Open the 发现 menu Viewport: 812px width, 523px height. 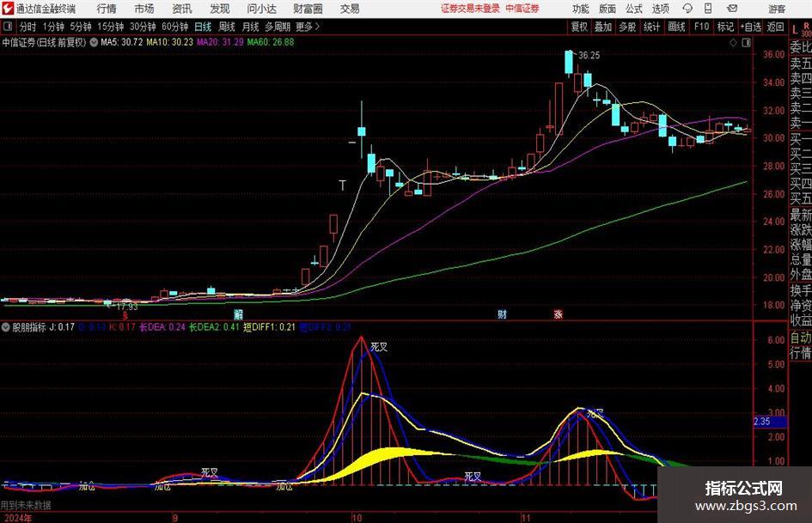pos(220,9)
